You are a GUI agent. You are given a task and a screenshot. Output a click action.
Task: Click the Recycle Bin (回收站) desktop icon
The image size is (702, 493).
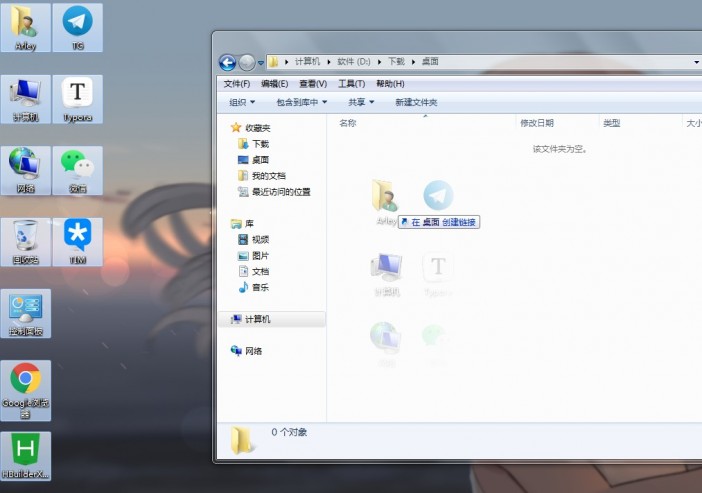pyautogui.click(x=26, y=238)
